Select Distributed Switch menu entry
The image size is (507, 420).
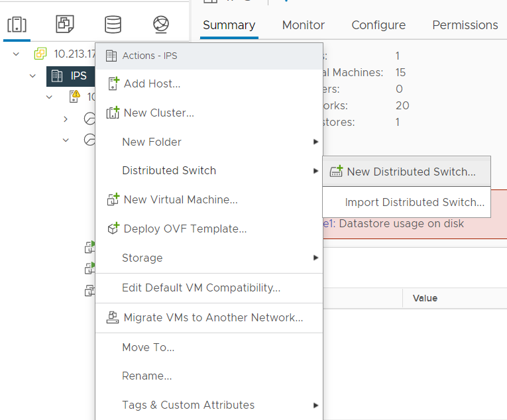(x=209, y=171)
